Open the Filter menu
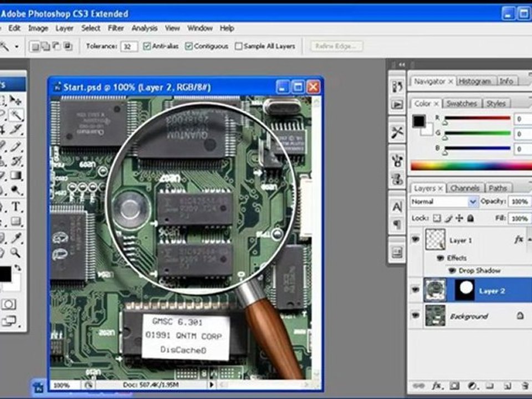Image resolution: width=532 pixels, height=399 pixels. [116, 28]
